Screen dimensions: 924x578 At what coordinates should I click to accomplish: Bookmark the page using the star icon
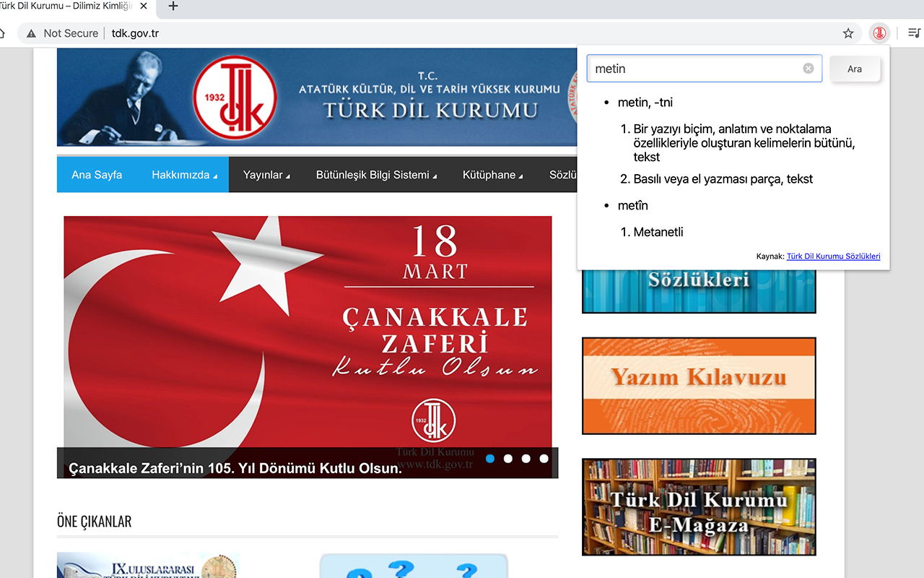pos(848,33)
